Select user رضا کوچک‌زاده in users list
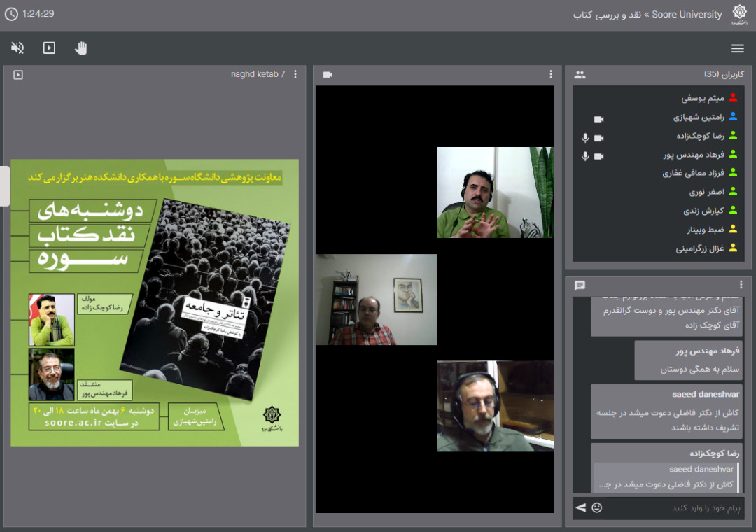The width and height of the screenshot is (756, 532). coord(658,136)
